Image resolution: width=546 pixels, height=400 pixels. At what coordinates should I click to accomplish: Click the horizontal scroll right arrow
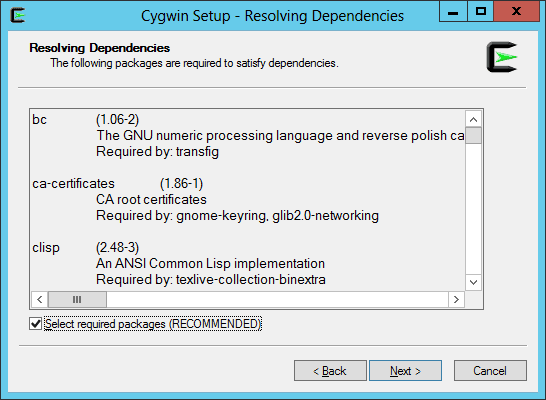pyautogui.click(x=456, y=299)
